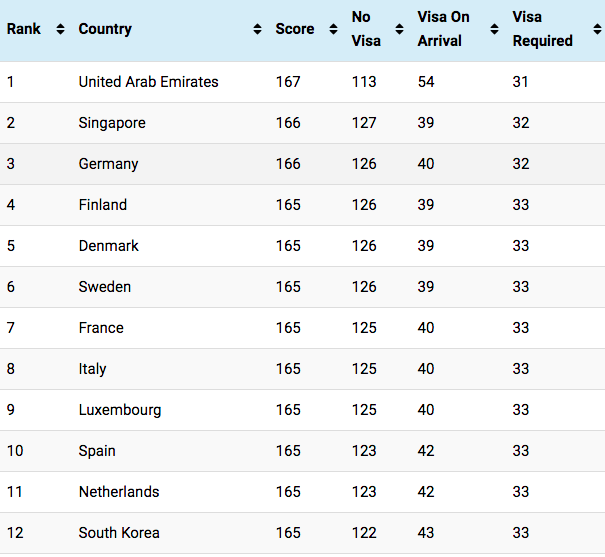Viewport: 605px width, 557px height.
Task: Click South Korea in the table
Action: pyautogui.click(x=119, y=533)
